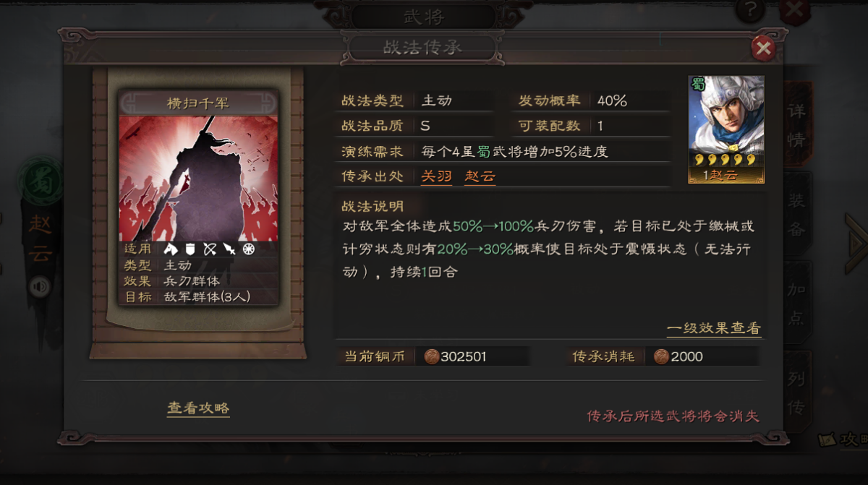Open the 查看攻略 strategy guide link
This screenshot has width=868, height=485.
198,408
